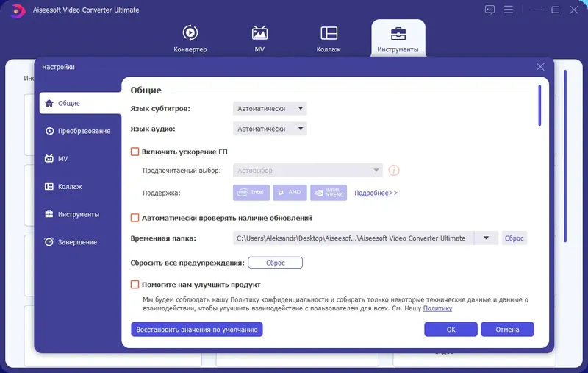Click the Временная папка path field

click(353, 238)
